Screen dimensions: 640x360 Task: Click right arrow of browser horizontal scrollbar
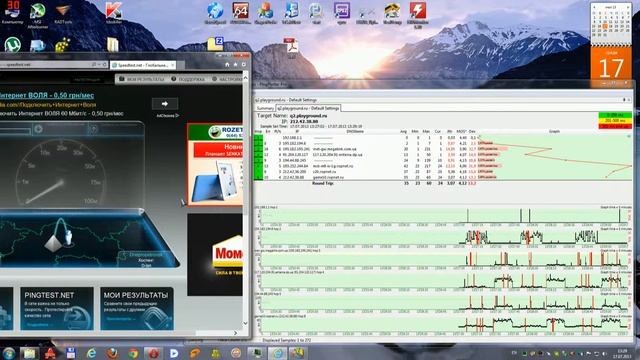pos(235,333)
